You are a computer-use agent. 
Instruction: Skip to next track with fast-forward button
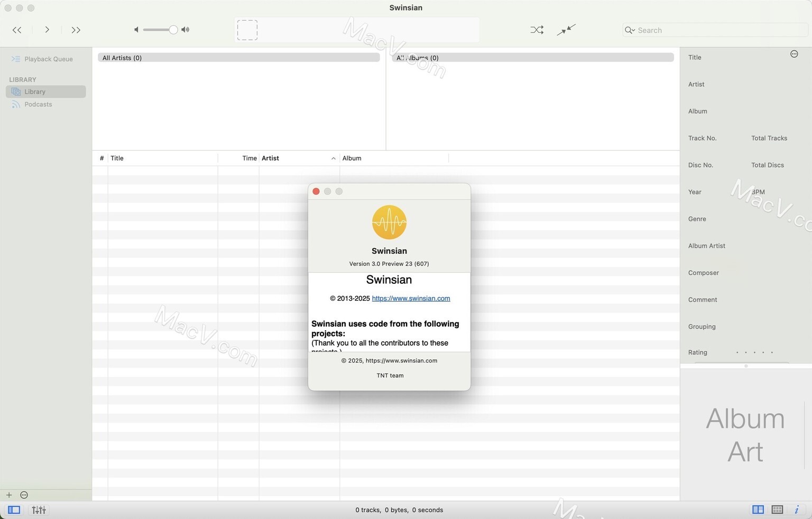(76, 30)
